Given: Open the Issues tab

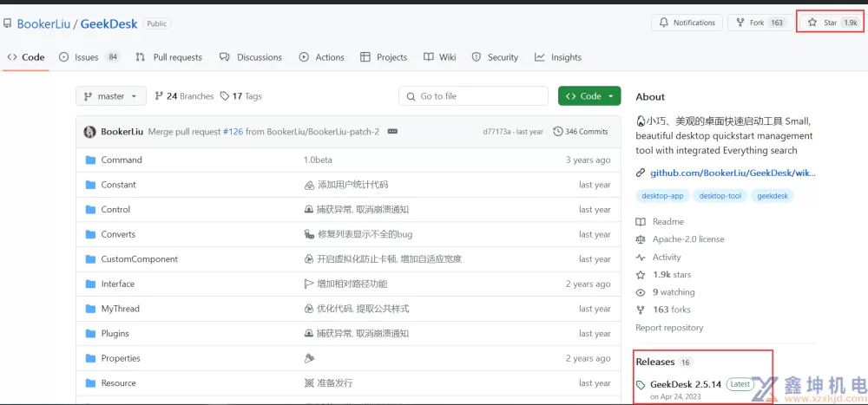Looking at the screenshot, I should 89,57.
